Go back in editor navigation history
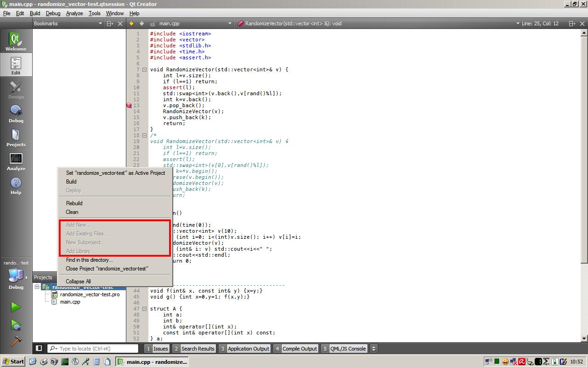Viewport: 588px width, 368px height. (131, 23)
